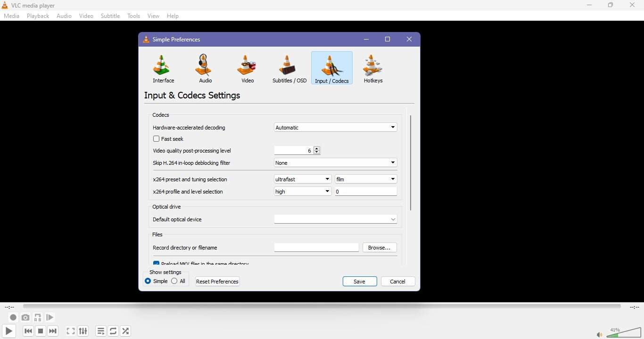This screenshot has width=644, height=339.
Task: Save the preference changes
Action: 360,281
